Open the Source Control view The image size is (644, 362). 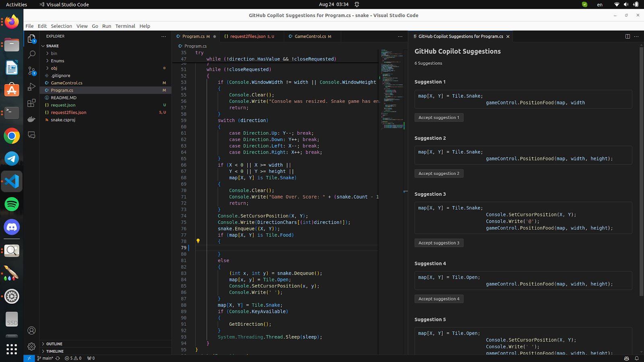31,71
